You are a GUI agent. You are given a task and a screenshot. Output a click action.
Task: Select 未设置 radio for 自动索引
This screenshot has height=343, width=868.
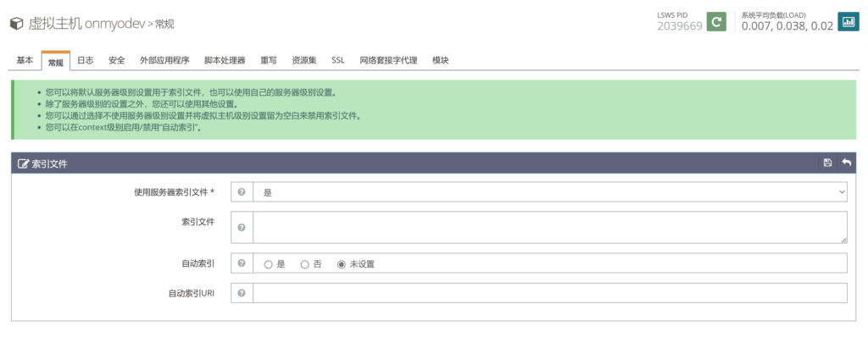point(342,264)
